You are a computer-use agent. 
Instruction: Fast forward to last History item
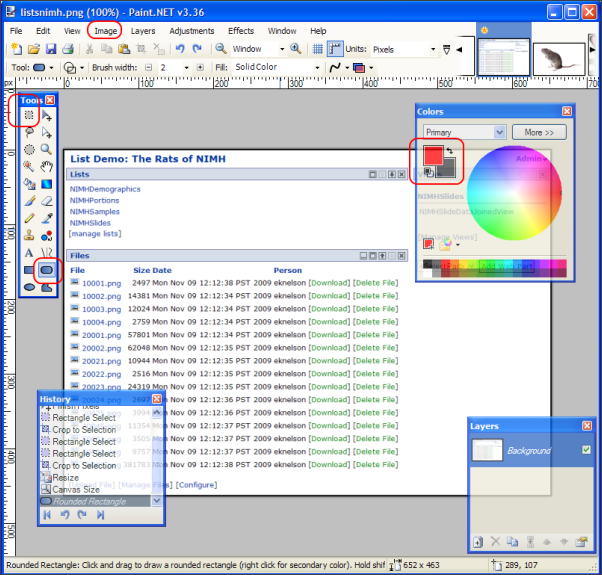click(x=101, y=514)
